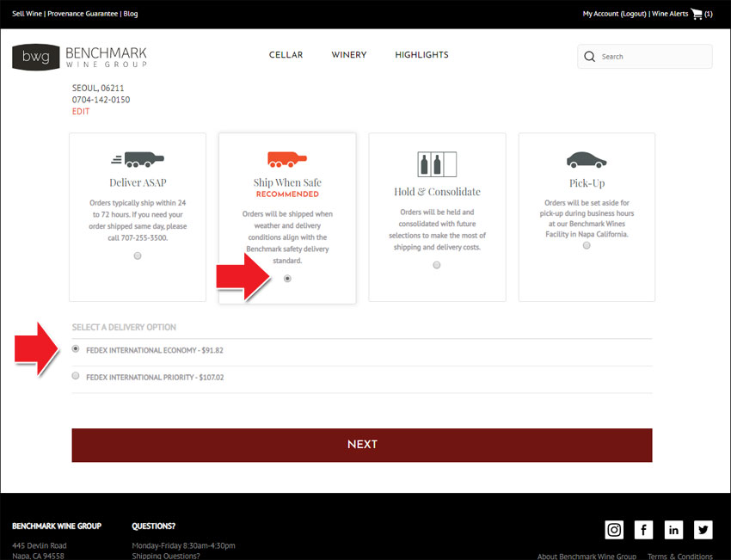The height and width of the screenshot is (560, 731).
Task: Click the Deliver ASAP truck icon
Action: (x=138, y=159)
